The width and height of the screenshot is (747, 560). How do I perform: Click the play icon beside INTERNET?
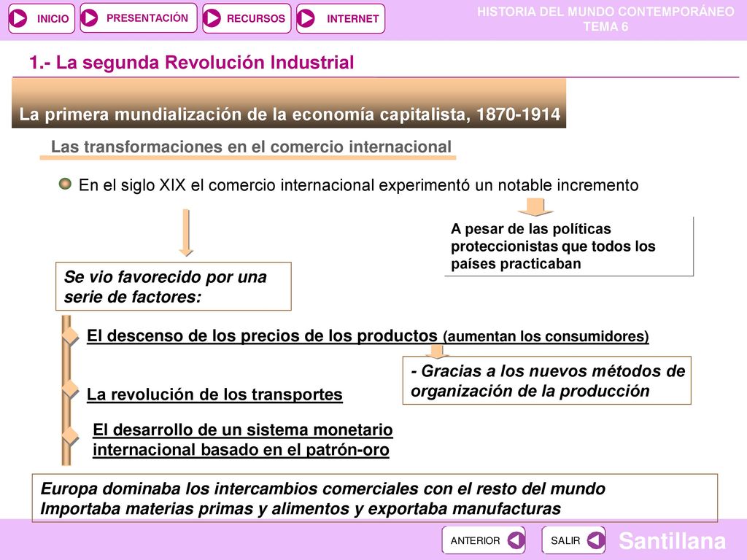[306, 18]
